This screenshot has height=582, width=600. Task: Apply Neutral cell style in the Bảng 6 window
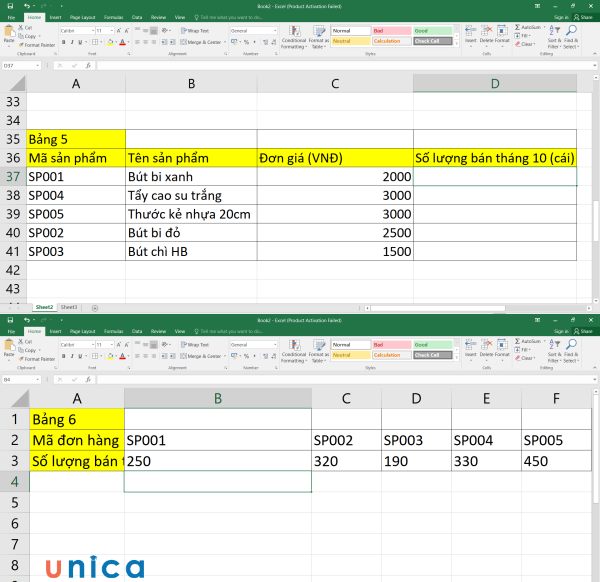pyautogui.click(x=351, y=355)
